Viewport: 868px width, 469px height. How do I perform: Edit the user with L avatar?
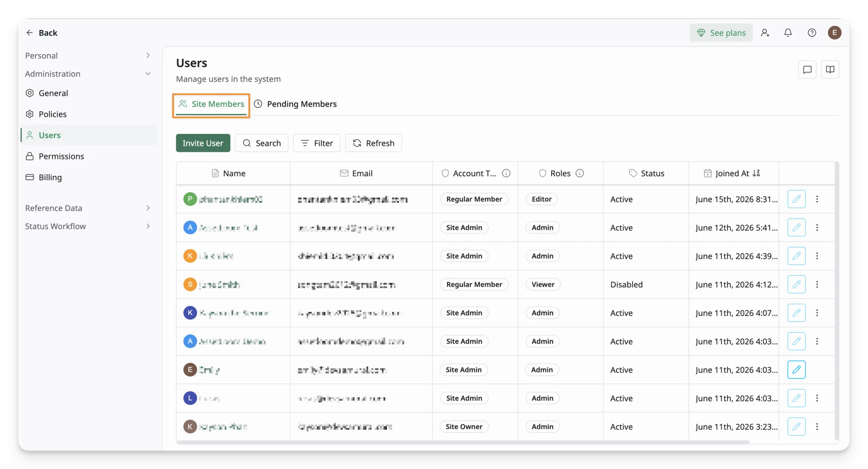(796, 398)
